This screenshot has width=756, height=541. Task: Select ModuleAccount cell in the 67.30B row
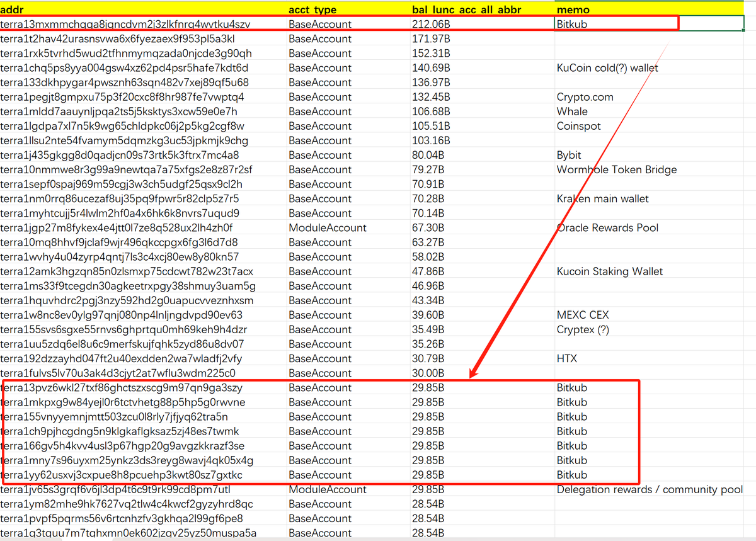[348, 227]
